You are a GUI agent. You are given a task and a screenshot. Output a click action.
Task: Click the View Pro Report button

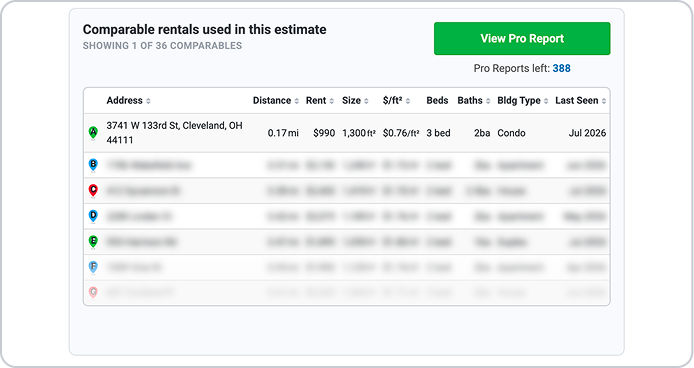522,39
